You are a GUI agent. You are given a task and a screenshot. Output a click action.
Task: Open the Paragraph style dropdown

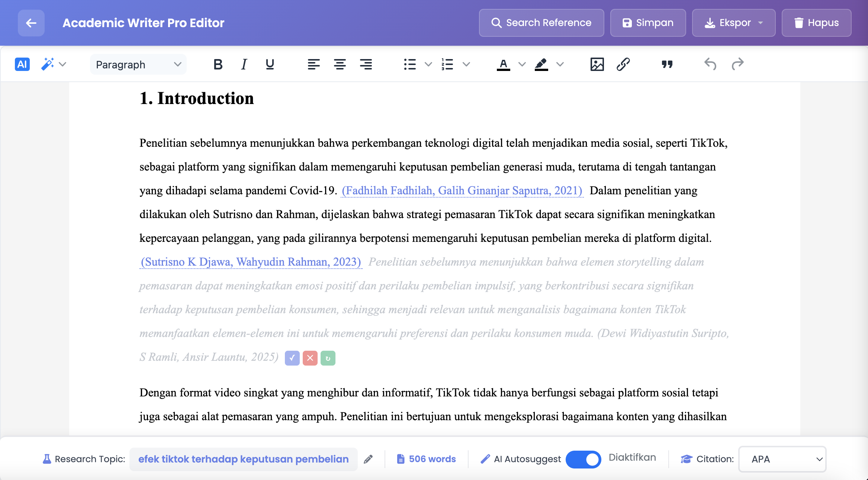coord(138,64)
